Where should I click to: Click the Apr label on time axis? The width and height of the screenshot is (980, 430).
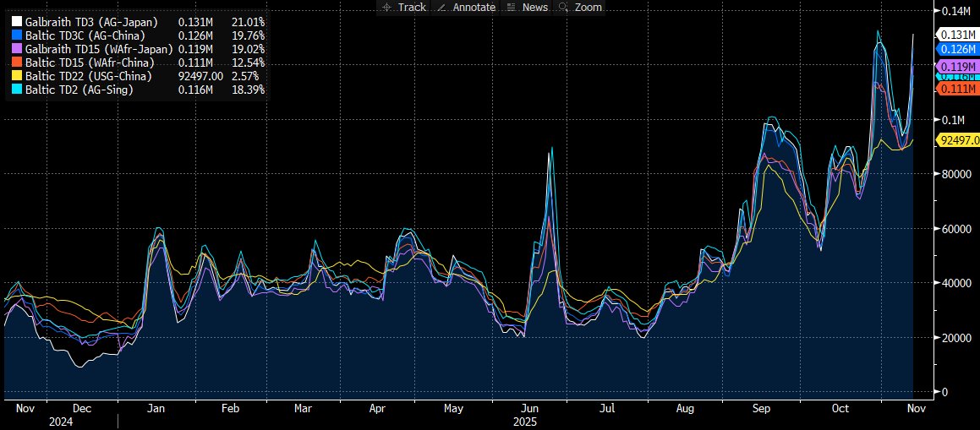coord(376,409)
